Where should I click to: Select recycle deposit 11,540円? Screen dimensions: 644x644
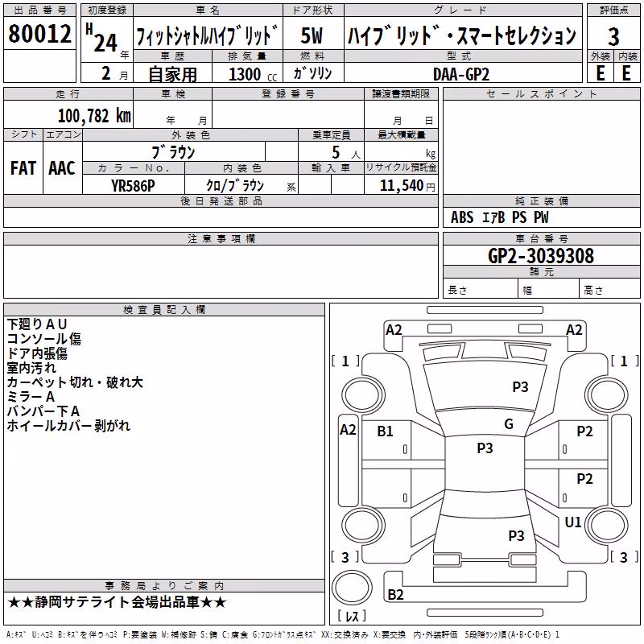click(x=407, y=186)
